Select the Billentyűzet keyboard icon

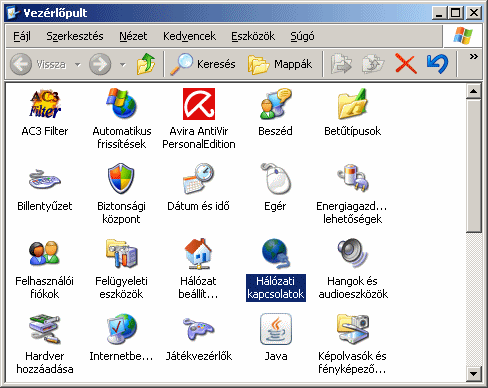pos(45,179)
